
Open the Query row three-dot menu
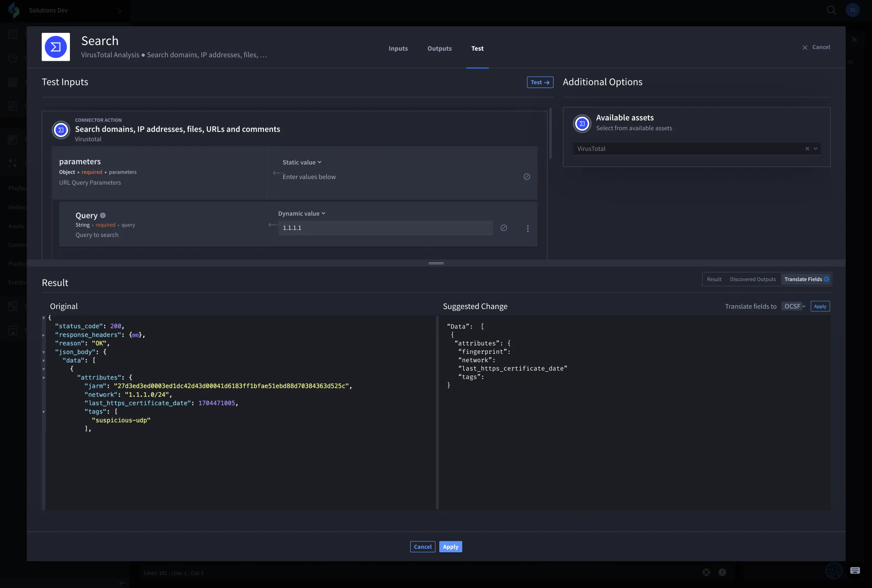coord(527,228)
